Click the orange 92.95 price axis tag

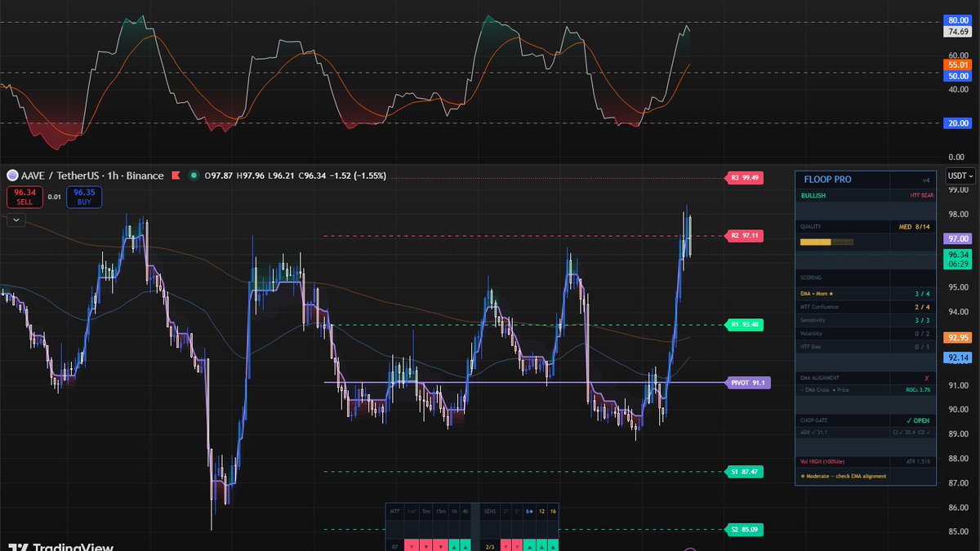956,337
